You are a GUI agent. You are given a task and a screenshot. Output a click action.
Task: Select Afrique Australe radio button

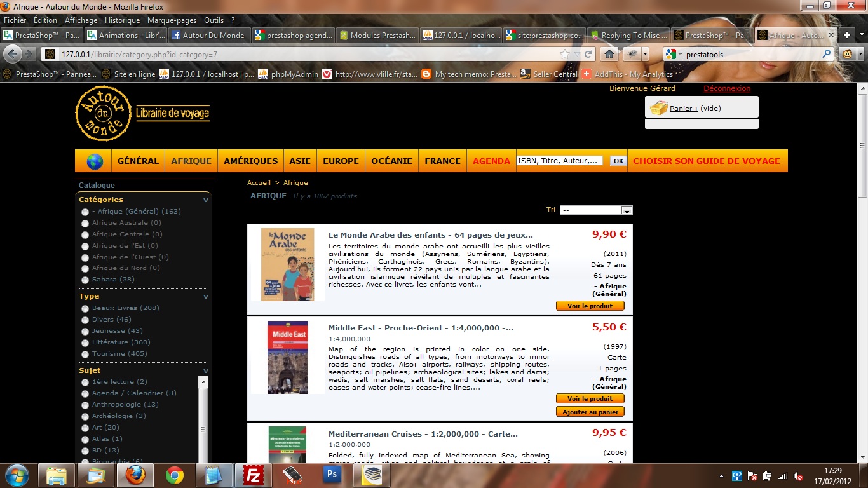tap(85, 223)
